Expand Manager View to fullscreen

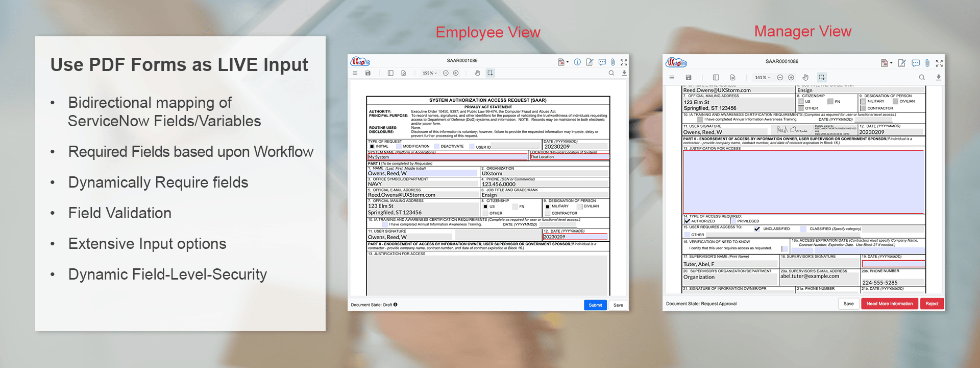[x=939, y=63]
